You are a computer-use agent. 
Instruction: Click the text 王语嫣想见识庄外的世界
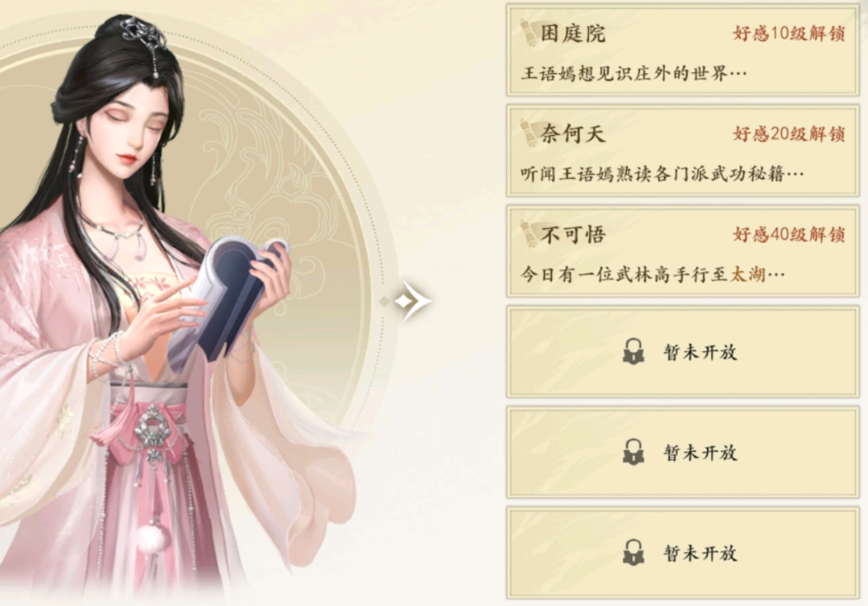(x=624, y=73)
